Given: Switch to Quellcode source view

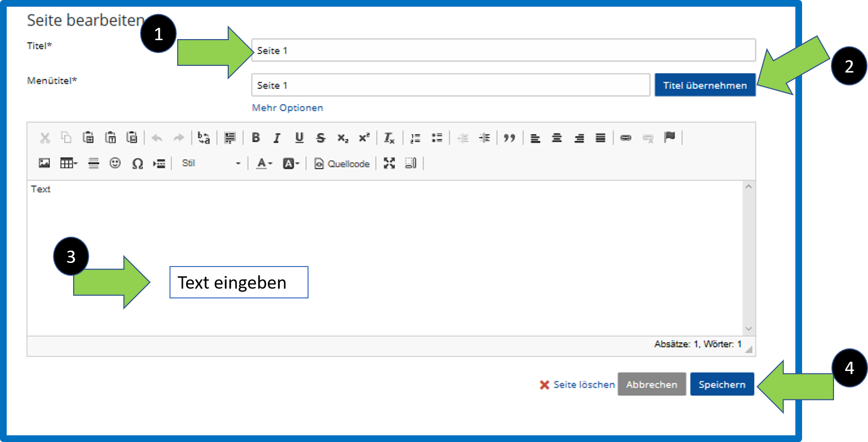Looking at the screenshot, I should 342,164.
